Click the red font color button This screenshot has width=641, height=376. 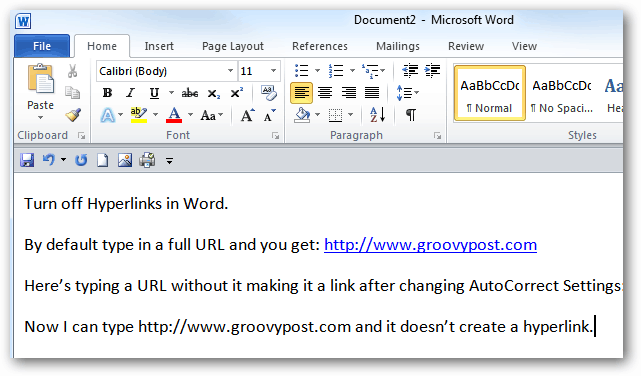174,115
